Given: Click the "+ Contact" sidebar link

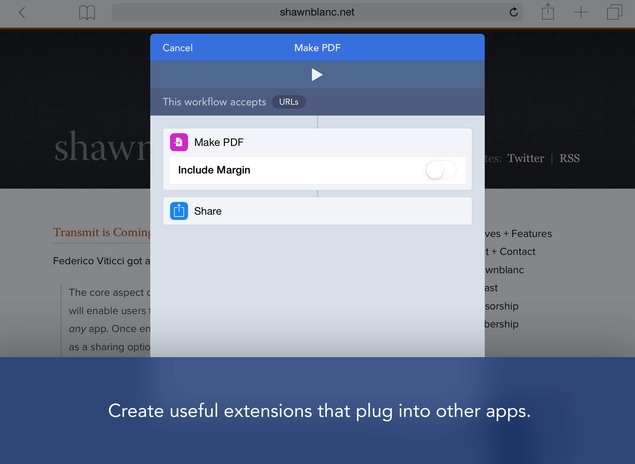Looking at the screenshot, I should pos(513,252).
